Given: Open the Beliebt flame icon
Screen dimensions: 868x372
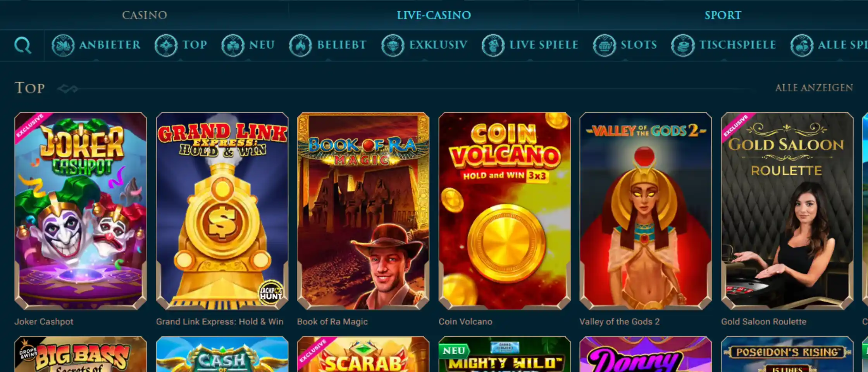Looking at the screenshot, I should click(x=300, y=45).
